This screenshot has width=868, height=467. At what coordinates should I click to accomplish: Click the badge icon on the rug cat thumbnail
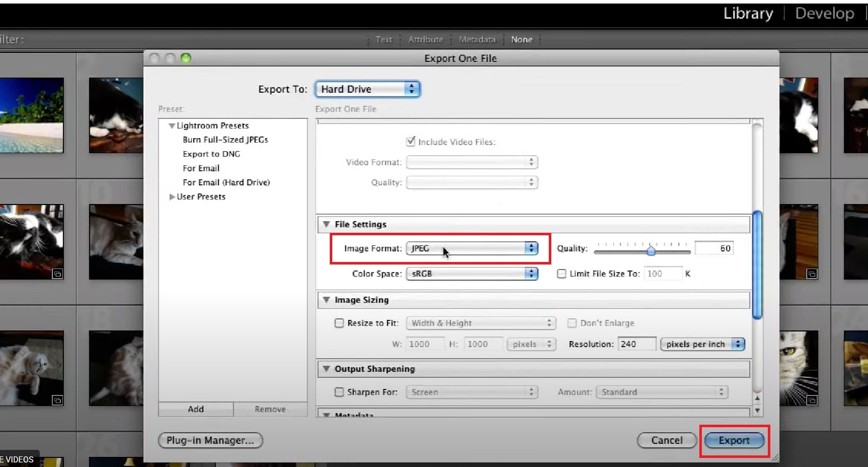(x=57, y=401)
